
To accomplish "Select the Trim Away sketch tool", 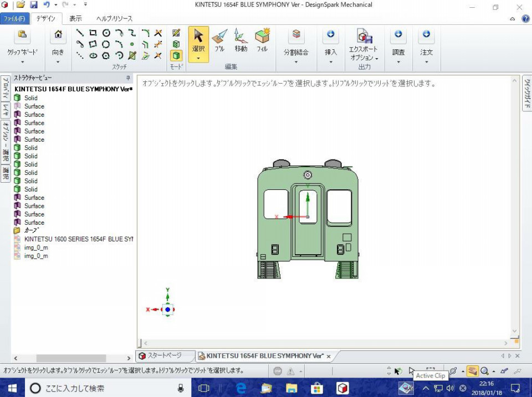I will click(158, 33).
